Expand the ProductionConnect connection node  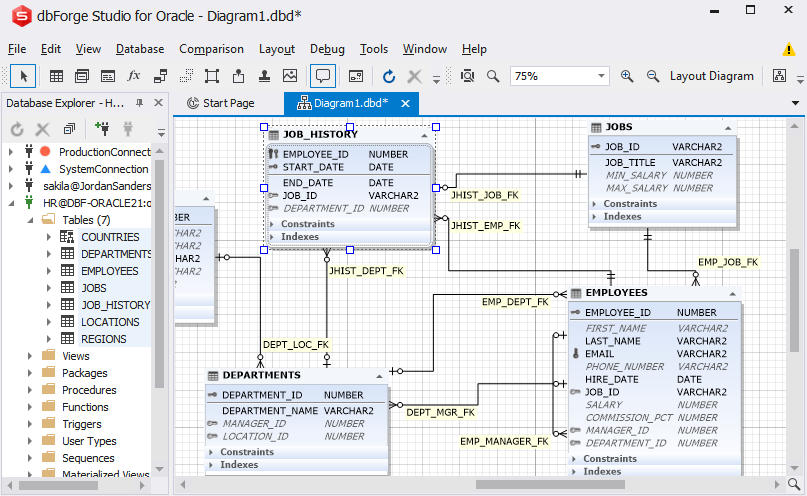[11, 152]
